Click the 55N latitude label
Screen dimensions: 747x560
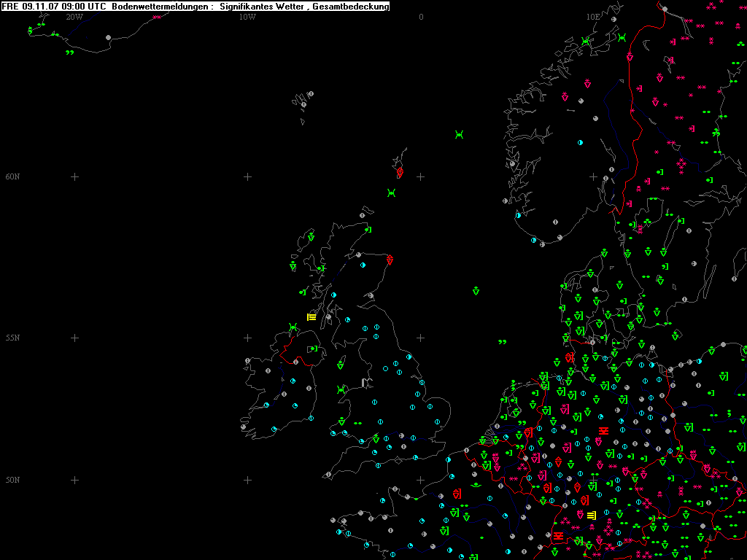tap(12, 338)
